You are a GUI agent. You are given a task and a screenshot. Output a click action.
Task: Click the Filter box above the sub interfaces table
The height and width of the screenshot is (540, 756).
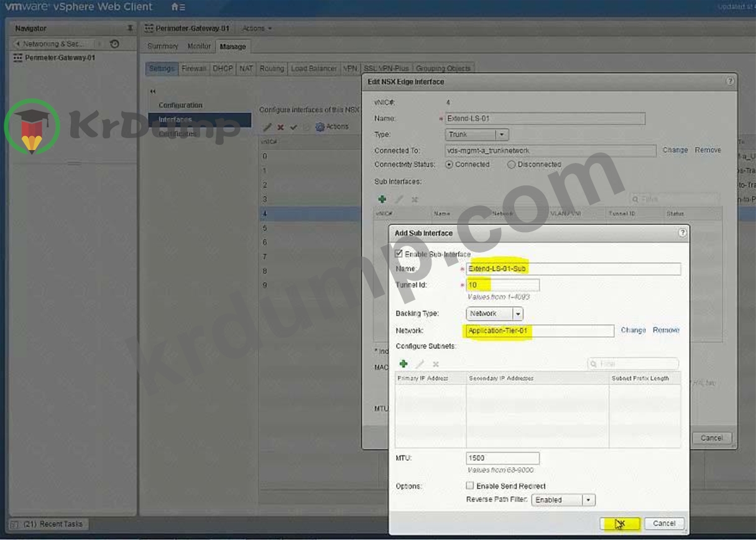point(674,199)
